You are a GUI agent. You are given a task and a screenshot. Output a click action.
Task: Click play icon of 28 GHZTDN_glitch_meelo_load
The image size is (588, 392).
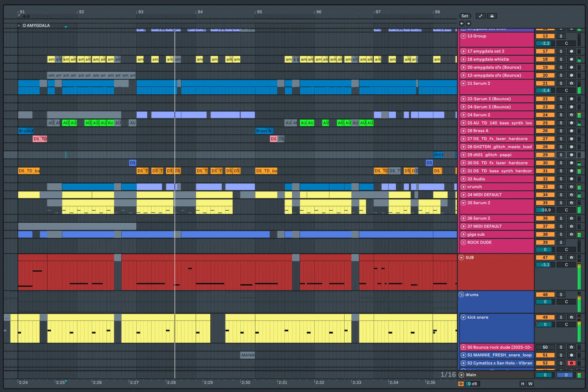pyautogui.click(x=463, y=147)
